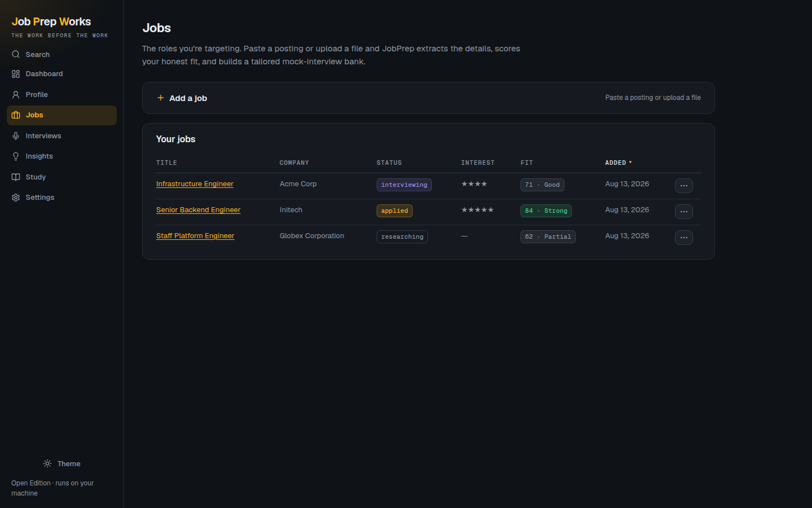Click the Add a job label
The image size is (812, 508).
click(x=188, y=98)
